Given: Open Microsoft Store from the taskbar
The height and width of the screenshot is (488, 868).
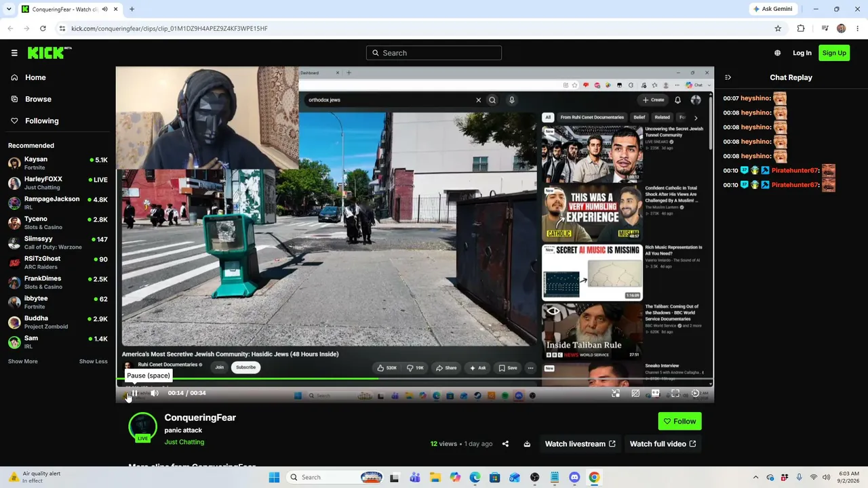Looking at the screenshot, I should tap(495, 477).
